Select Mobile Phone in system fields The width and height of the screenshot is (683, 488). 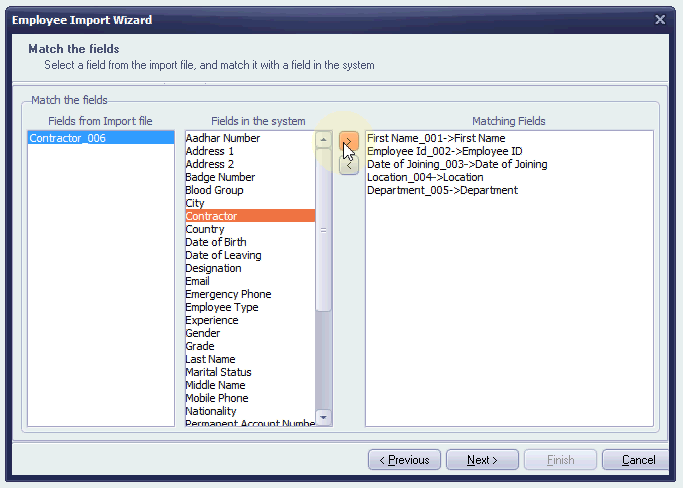click(250, 398)
